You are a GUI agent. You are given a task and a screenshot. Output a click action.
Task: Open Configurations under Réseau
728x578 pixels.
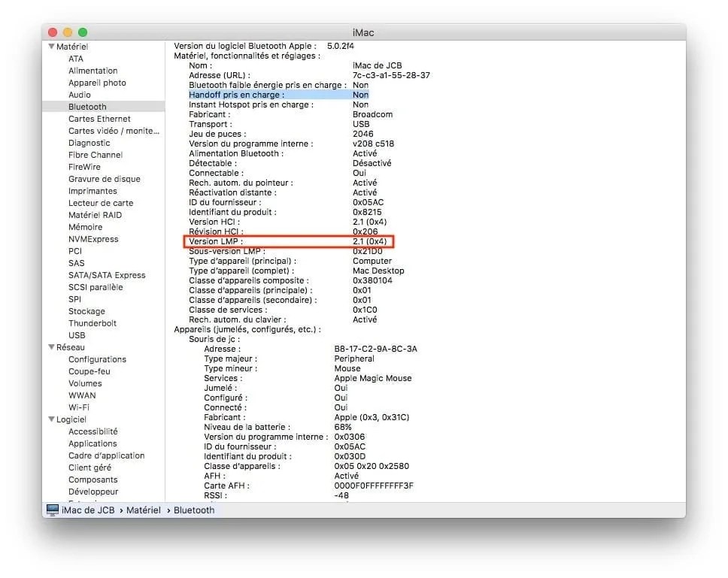97,359
